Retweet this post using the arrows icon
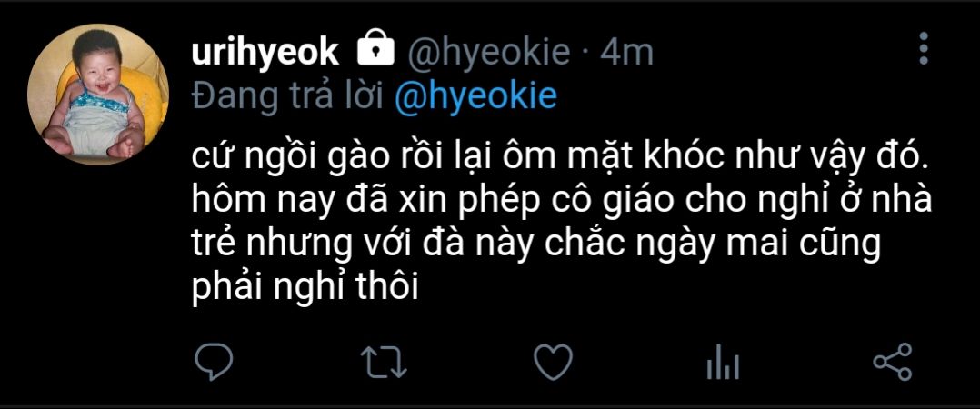This screenshot has width=980, height=409. (x=384, y=362)
